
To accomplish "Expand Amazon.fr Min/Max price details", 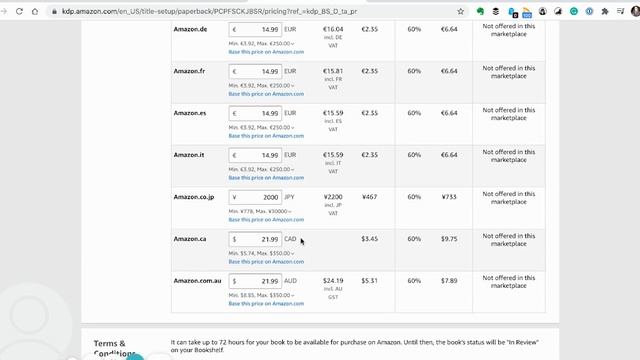I will click(x=261, y=85).
